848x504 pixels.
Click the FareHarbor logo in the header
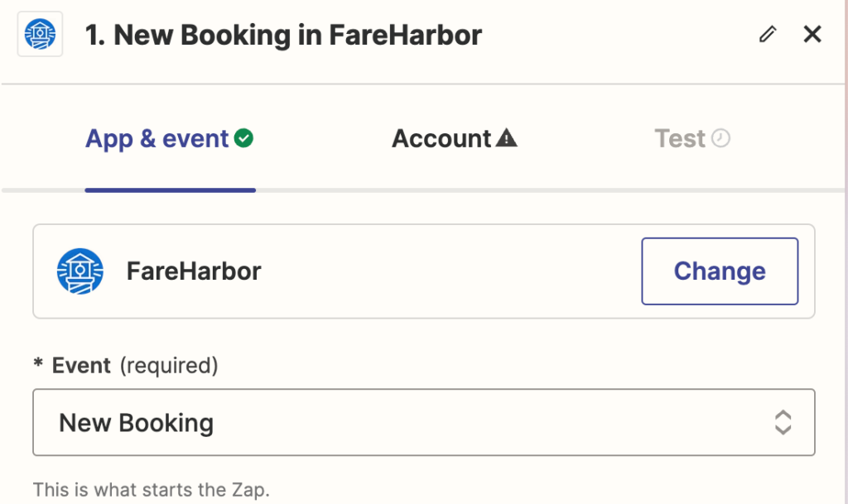40,34
